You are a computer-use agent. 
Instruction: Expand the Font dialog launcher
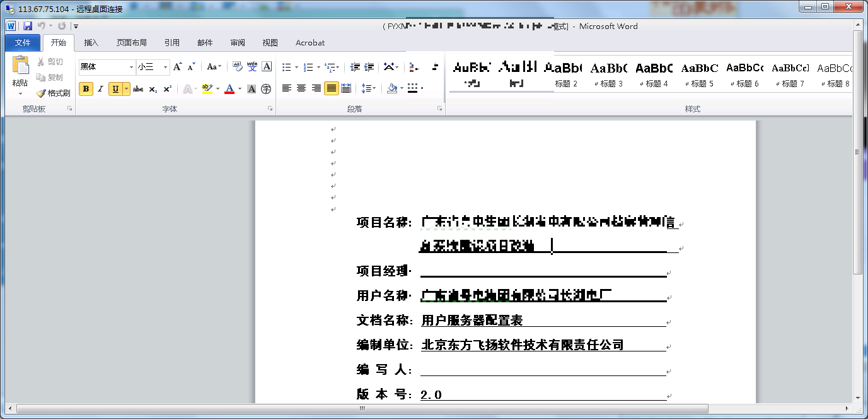pos(270,109)
